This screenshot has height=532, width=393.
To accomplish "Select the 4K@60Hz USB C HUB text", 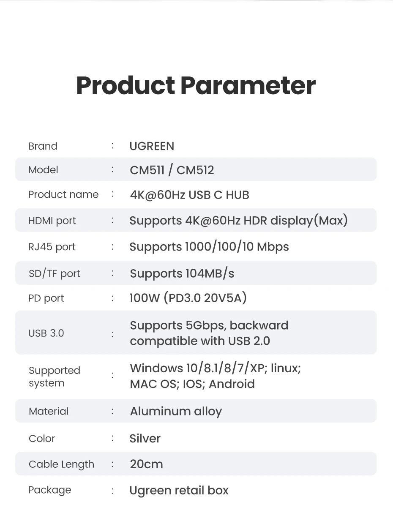I will [x=189, y=195].
